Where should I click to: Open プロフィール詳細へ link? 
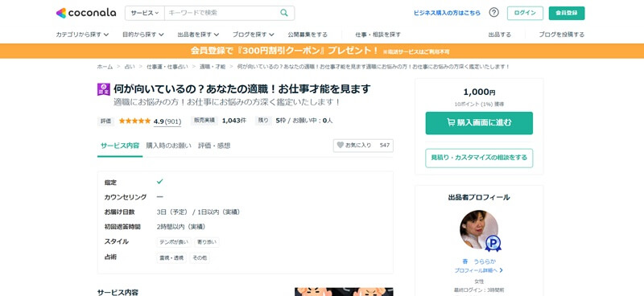click(479, 270)
